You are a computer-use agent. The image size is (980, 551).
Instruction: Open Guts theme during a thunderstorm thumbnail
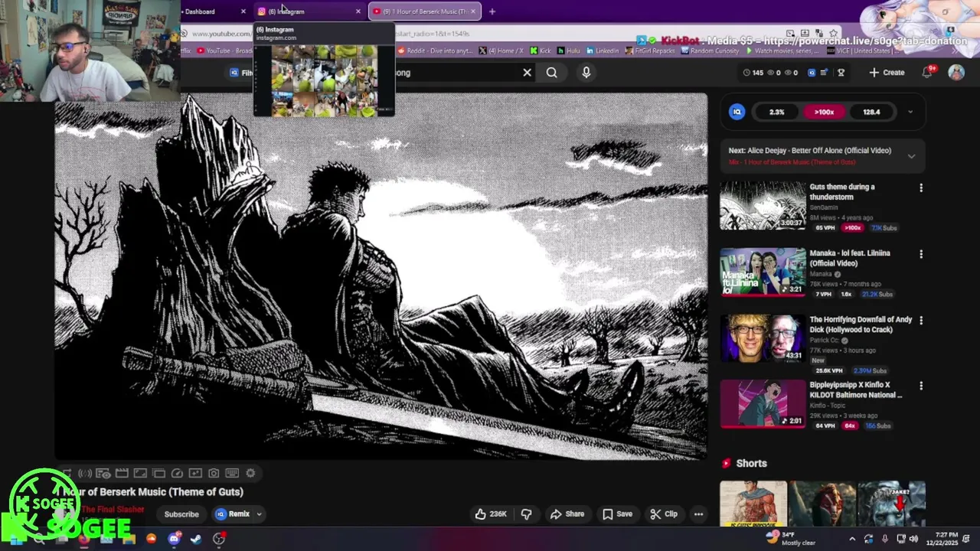[763, 205]
